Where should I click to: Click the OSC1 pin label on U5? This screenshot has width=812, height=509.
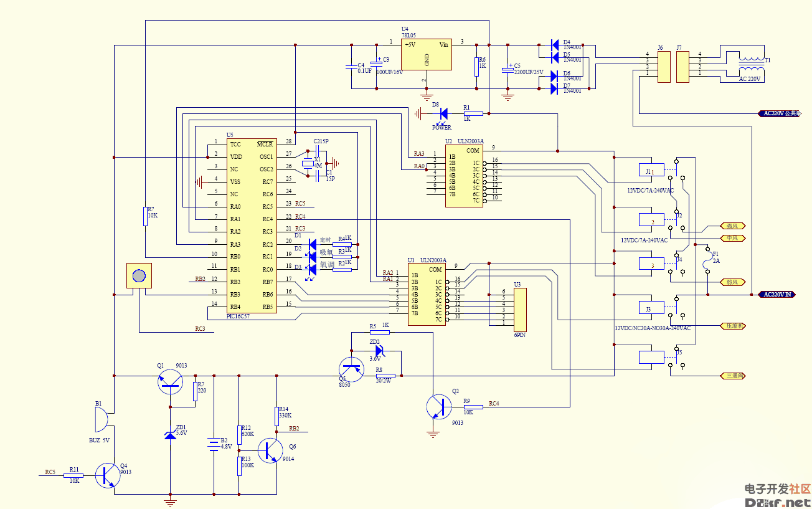(267, 156)
